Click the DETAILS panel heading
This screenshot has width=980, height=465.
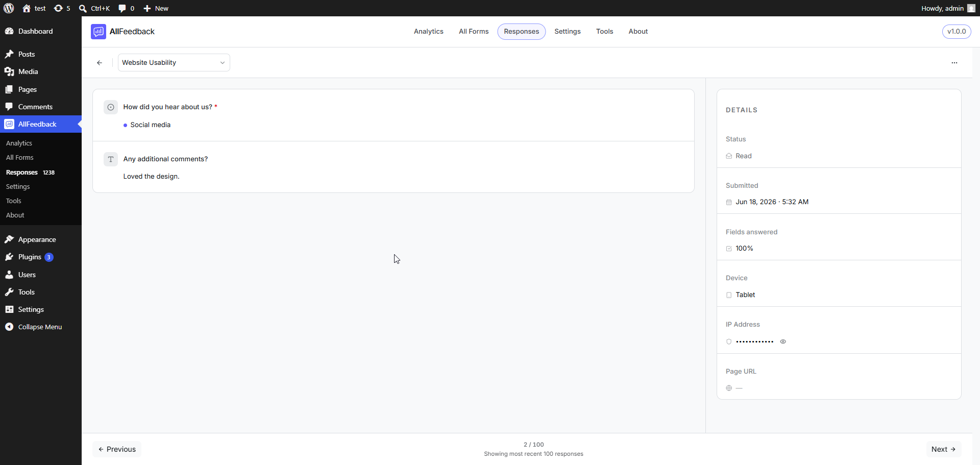[x=742, y=110]
